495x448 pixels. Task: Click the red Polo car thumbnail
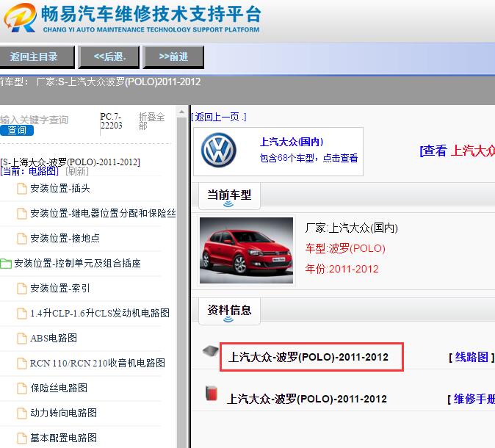click(x=246, y=250)
